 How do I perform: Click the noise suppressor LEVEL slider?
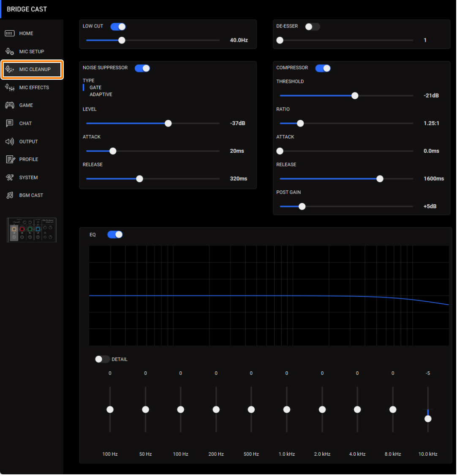click(x=153, y=124)
